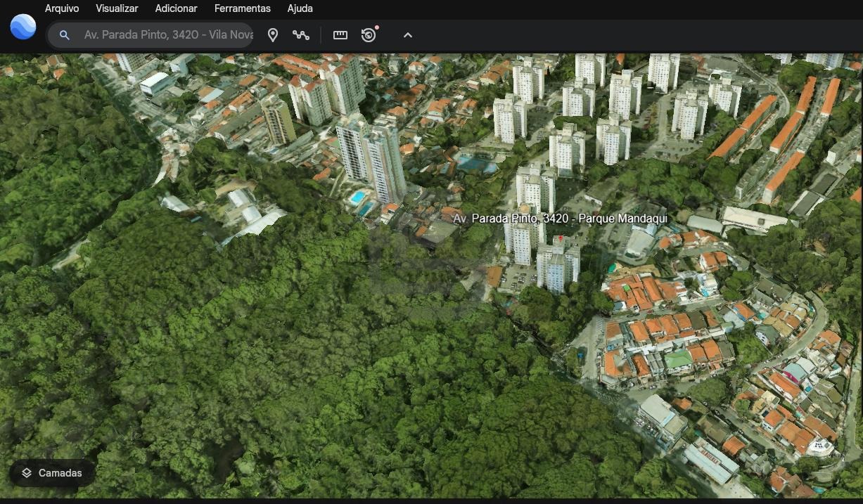Click the blue swimming pool beside tall towers
The width and height of the screenshot is (863, 504).
359,196
